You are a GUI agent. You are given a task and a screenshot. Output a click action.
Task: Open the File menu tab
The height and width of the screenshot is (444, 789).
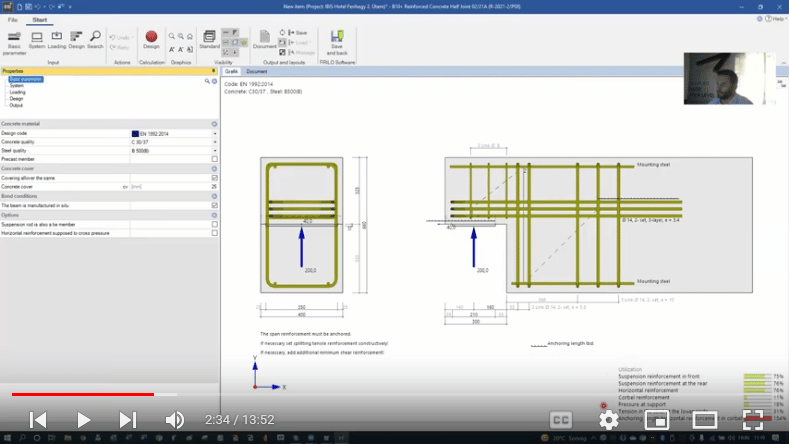click(x=13, y=19)
